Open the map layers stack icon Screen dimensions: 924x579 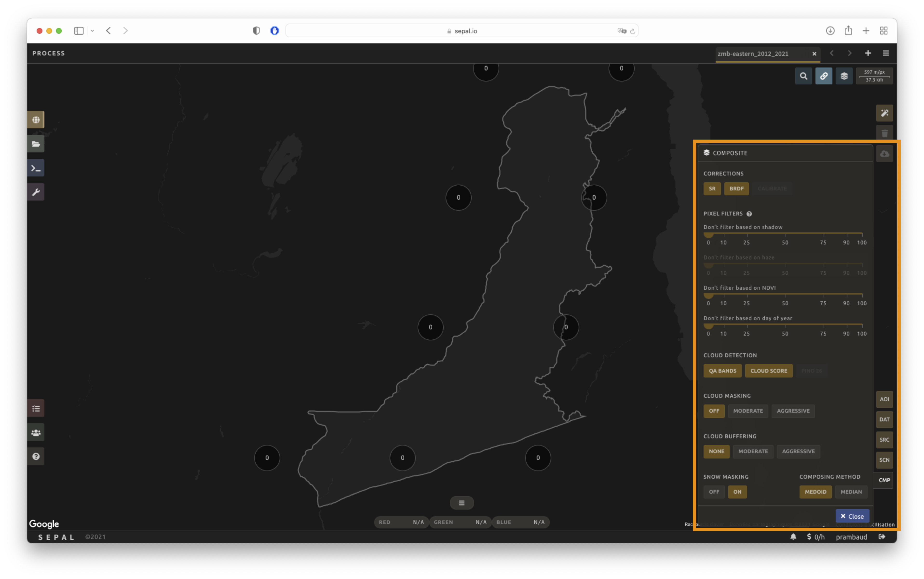click(x=844, y=76)
